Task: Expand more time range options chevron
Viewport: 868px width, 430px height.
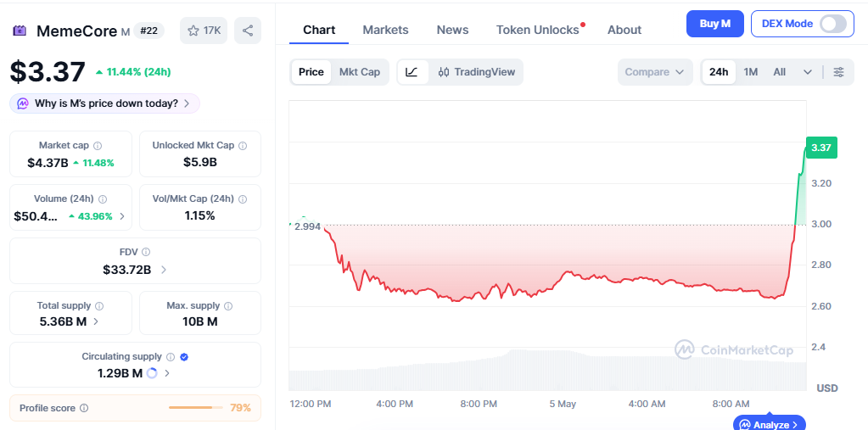Action: tap(807, 72)
